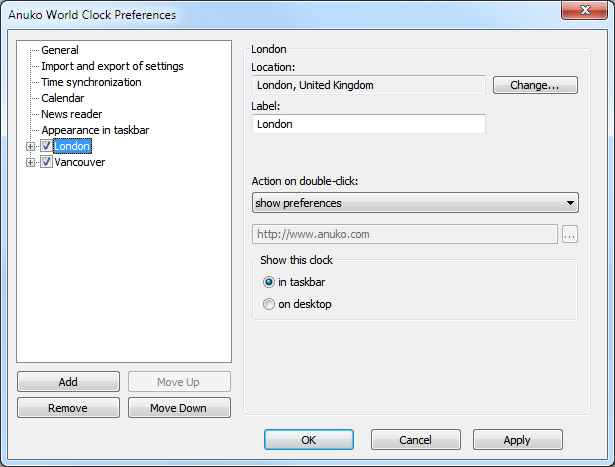This screenshot has width=615, height=467.
Task: Click the Change... location button
Action: pos(535,85)
